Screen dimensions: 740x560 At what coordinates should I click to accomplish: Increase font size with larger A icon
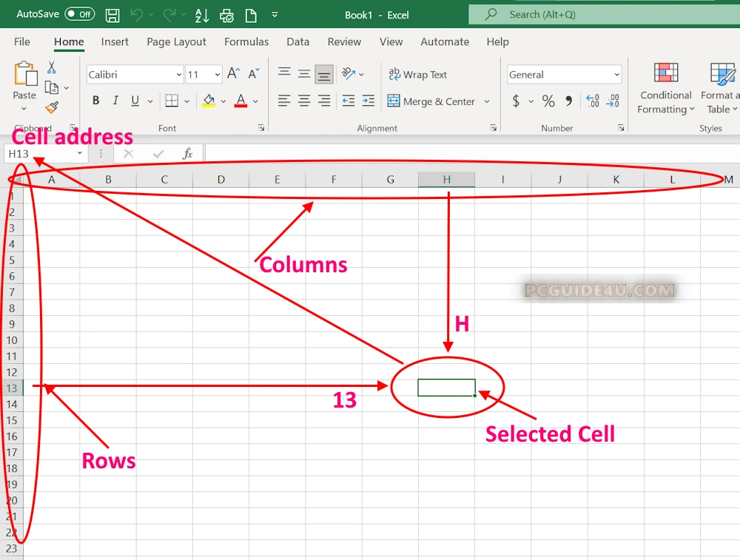(x=233, y=74)
